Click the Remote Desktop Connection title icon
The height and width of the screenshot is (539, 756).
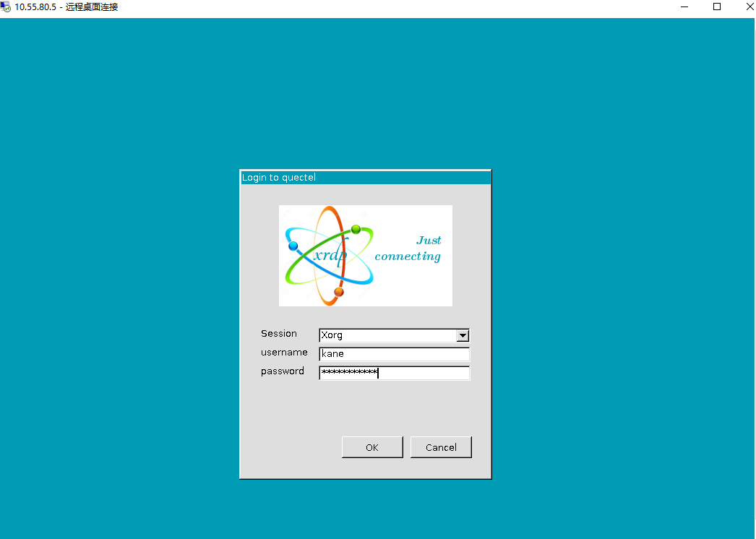coord(6,7)
